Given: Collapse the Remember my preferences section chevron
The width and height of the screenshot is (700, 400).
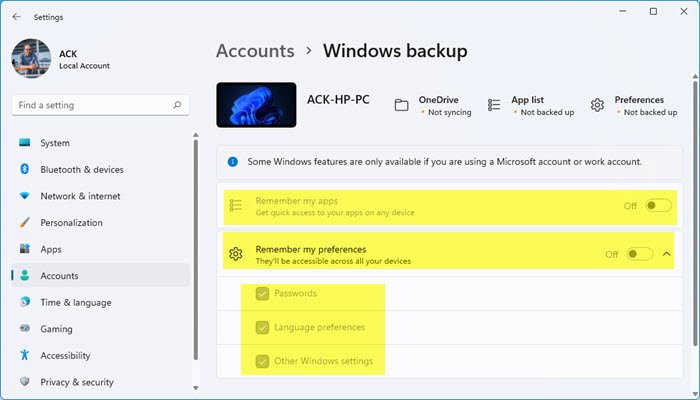Looking at the screenshot, I should pyautogui.click(x=667, y=254).
